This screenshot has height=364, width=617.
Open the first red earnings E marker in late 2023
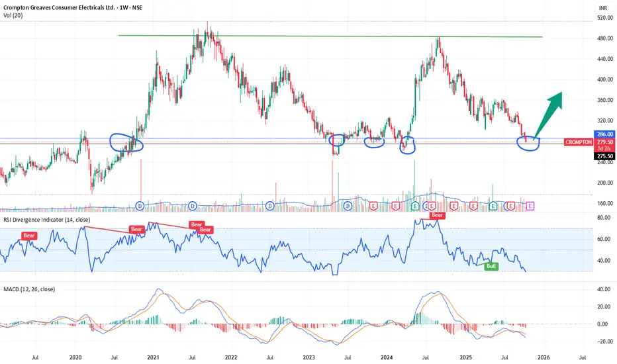(373, 206)
